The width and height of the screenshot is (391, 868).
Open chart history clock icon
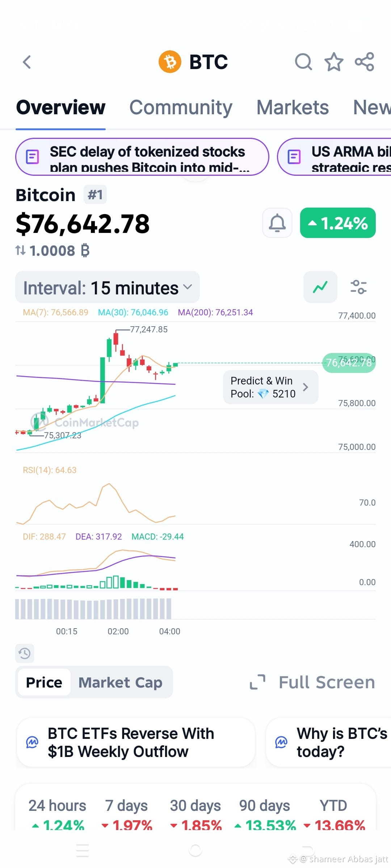pos(25,653)
